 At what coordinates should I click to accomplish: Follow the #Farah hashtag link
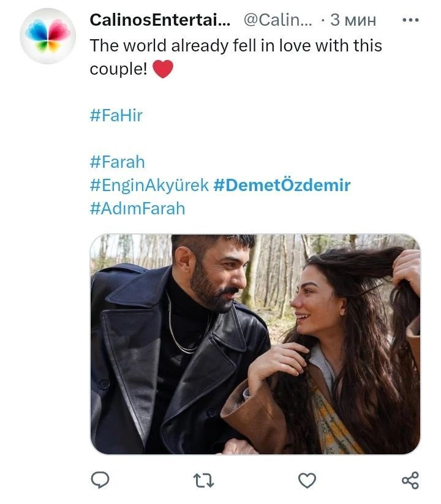(x=117, y=162)
